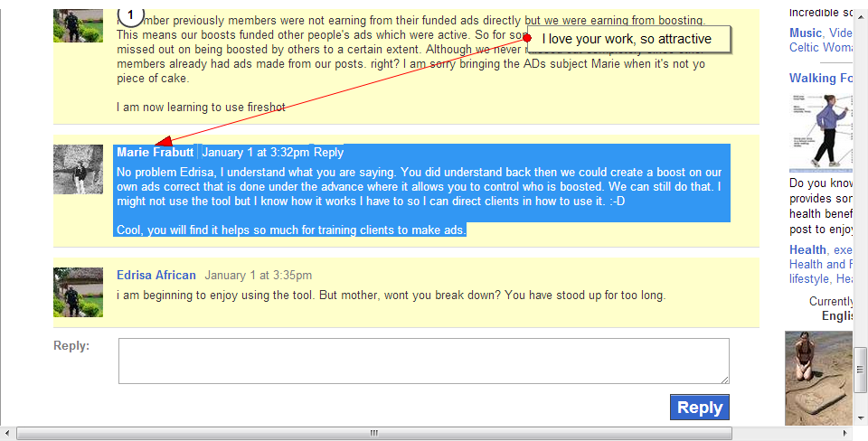Open Marie Frabutt's profile name link
The image size is (868, 441).
pos(155,153)
